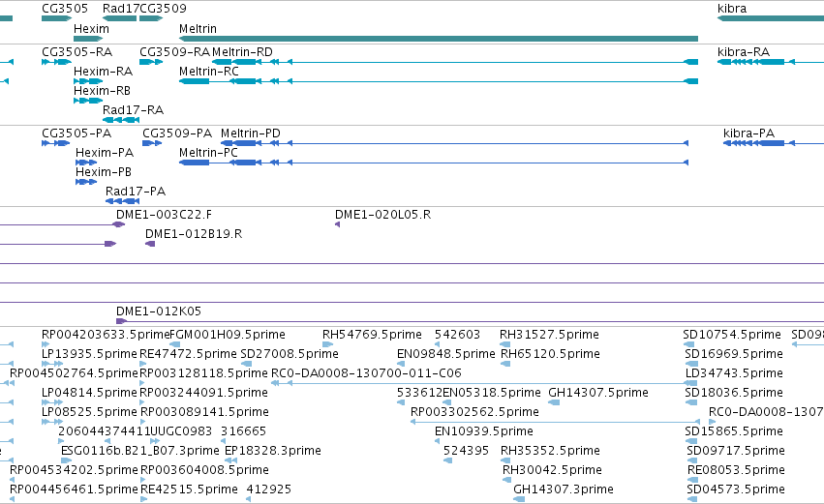
Task: Click the SD10754.5prime EST label
Action: tap(732, 335)
